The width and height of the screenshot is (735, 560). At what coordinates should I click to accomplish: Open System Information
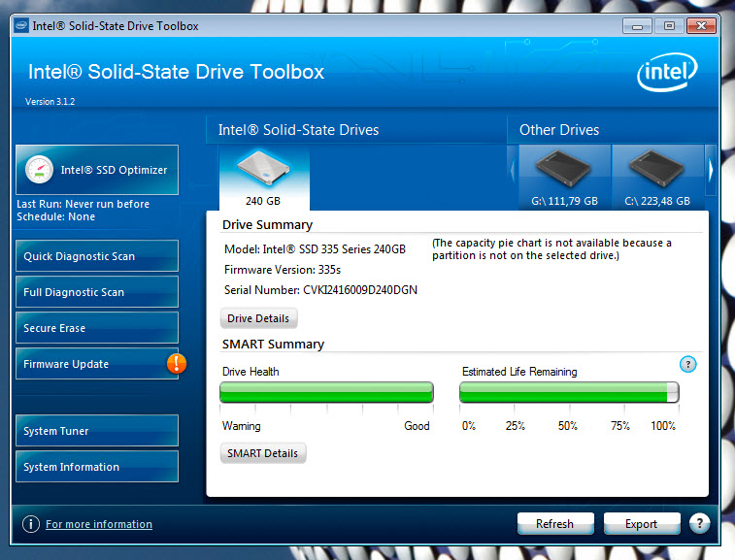tap(97, 467)
